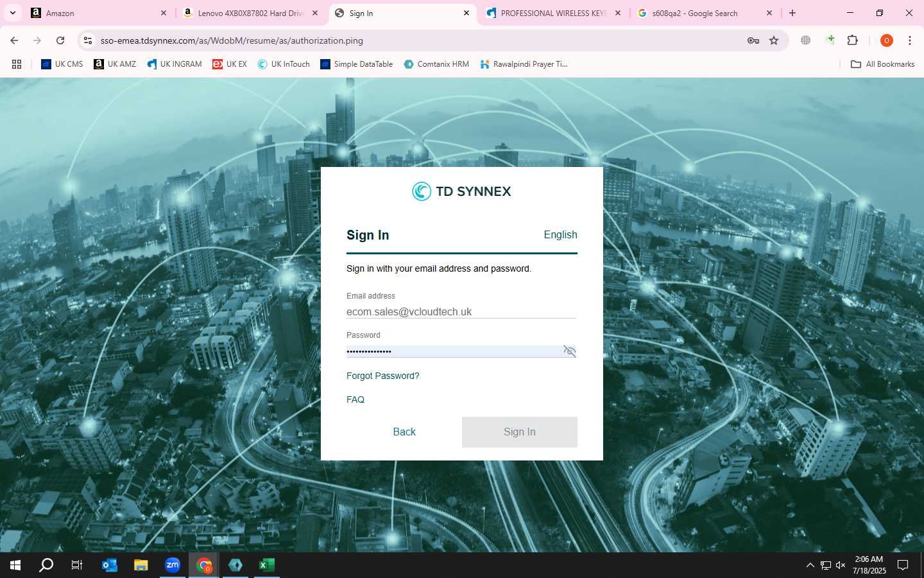This screenshot has height=578, width=924.
Task: Open Rawalpindi Prayer Ti... bookmark
Action: pos(524,64)
